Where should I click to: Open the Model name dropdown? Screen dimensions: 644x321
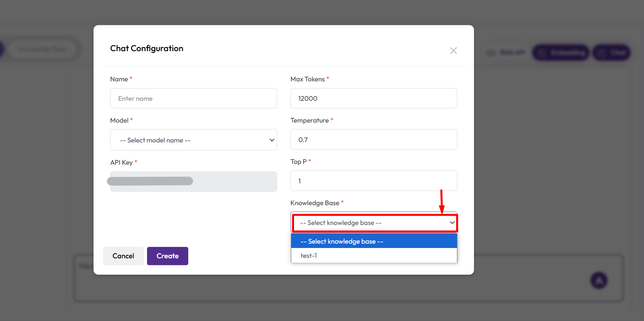193,140
